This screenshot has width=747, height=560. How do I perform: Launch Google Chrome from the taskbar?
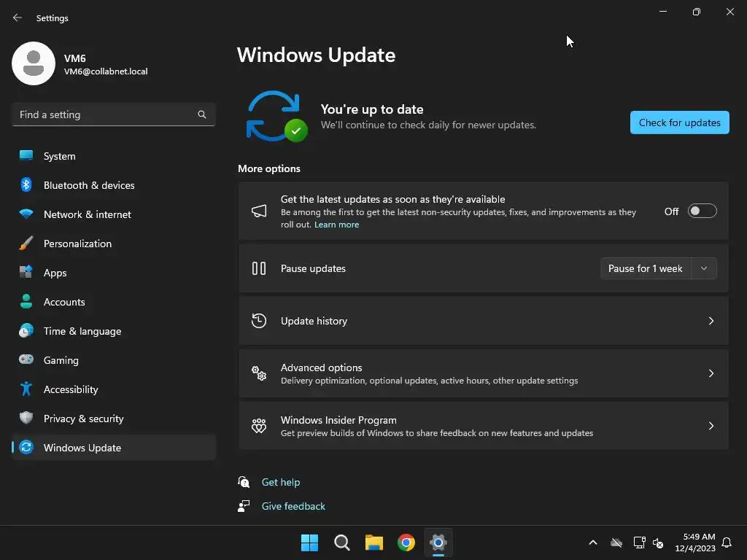[x=406, y=542]
